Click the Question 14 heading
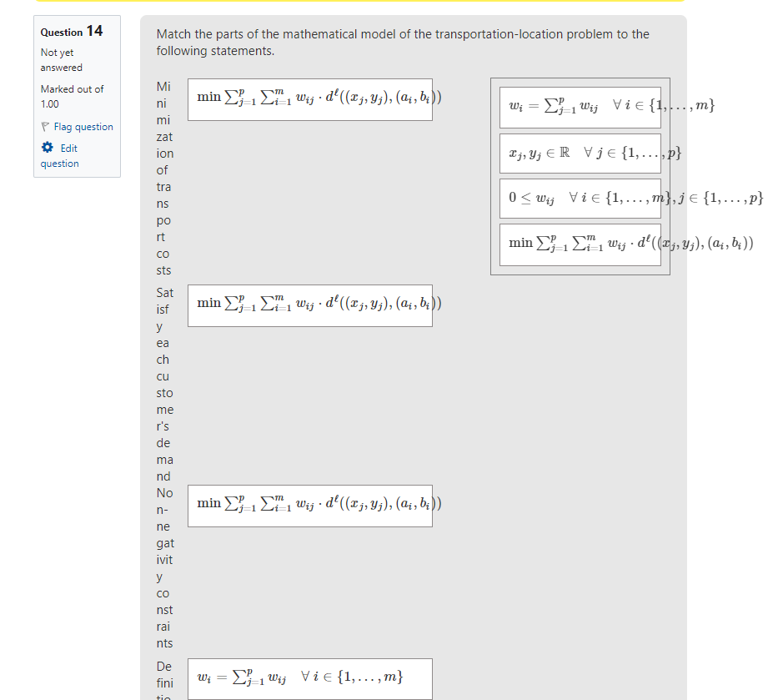 (x=72, y=31)
